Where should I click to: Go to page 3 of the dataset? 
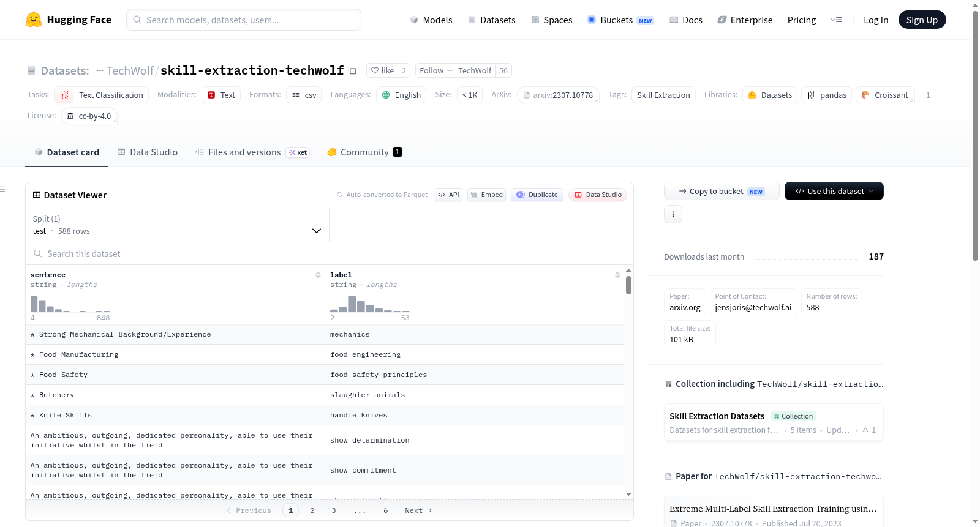(x=334, y=510)
